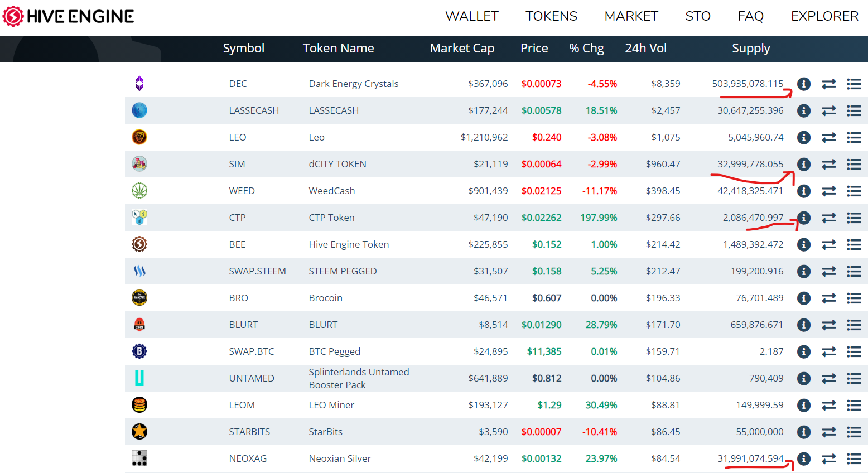Click STARBITS supply 55,000,000

[760, 432]
